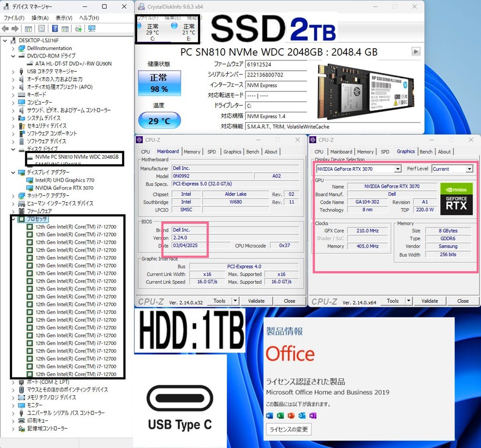Click the blue Help question mark icon
This screenshot has height=448, width=481.
pos(55,28)
